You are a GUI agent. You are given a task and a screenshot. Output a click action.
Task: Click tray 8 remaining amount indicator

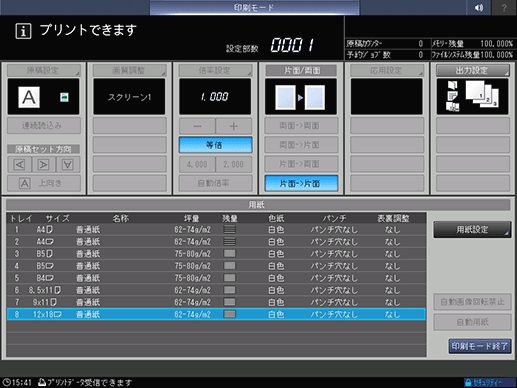[230, 314]
